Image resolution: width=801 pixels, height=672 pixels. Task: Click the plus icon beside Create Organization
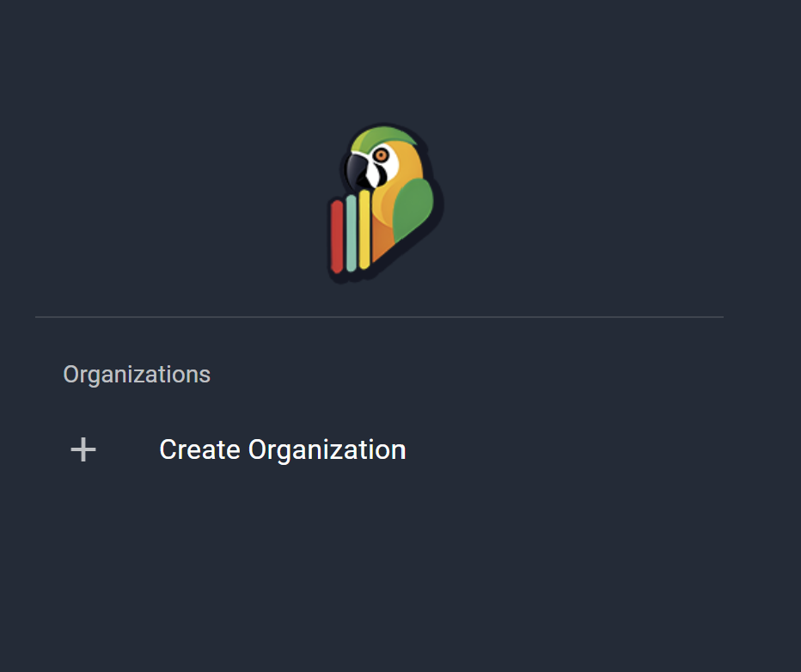(x=83, y=449)
